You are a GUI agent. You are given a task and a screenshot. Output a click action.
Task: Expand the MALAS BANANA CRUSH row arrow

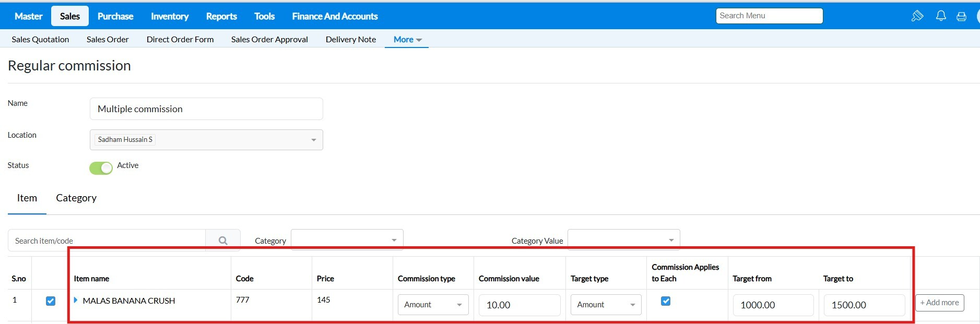(76, 300)
